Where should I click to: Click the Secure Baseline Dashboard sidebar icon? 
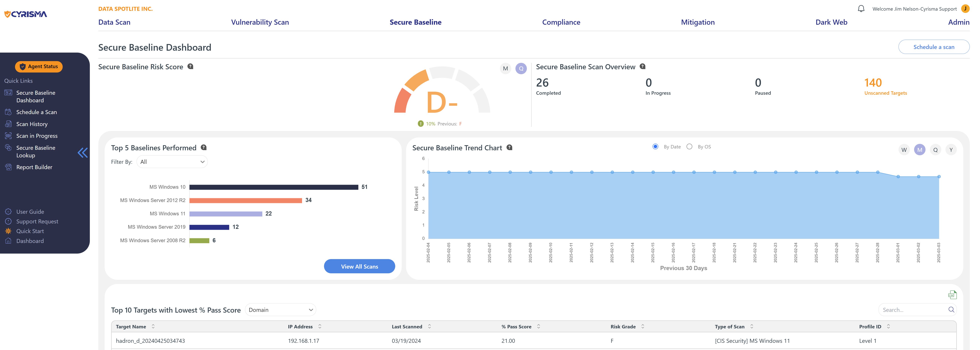8,93
